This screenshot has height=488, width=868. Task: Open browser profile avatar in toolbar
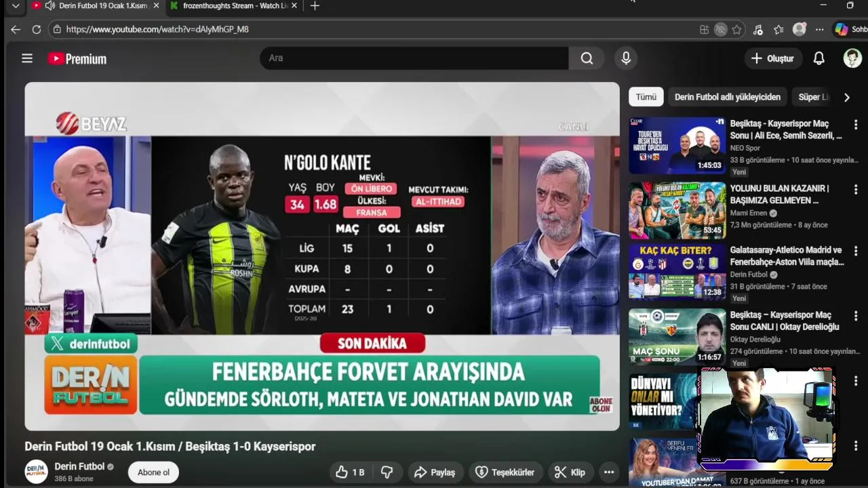[800, 29]
